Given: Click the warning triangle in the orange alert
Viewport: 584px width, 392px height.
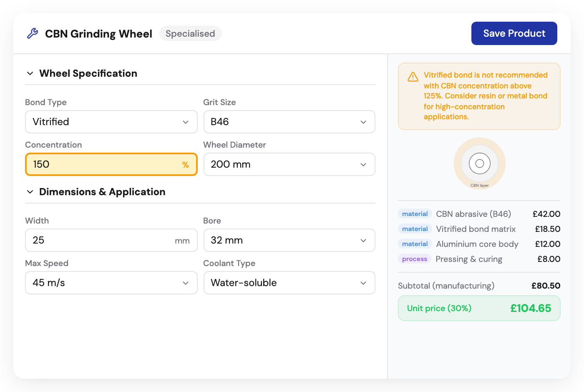Looking at the screenshot, I should point(412,77).
